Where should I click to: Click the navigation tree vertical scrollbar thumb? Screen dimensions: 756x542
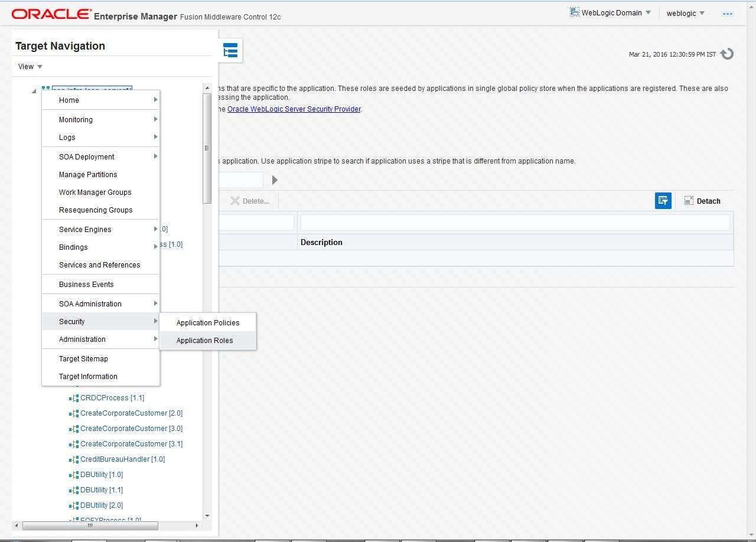pos(207,148)
